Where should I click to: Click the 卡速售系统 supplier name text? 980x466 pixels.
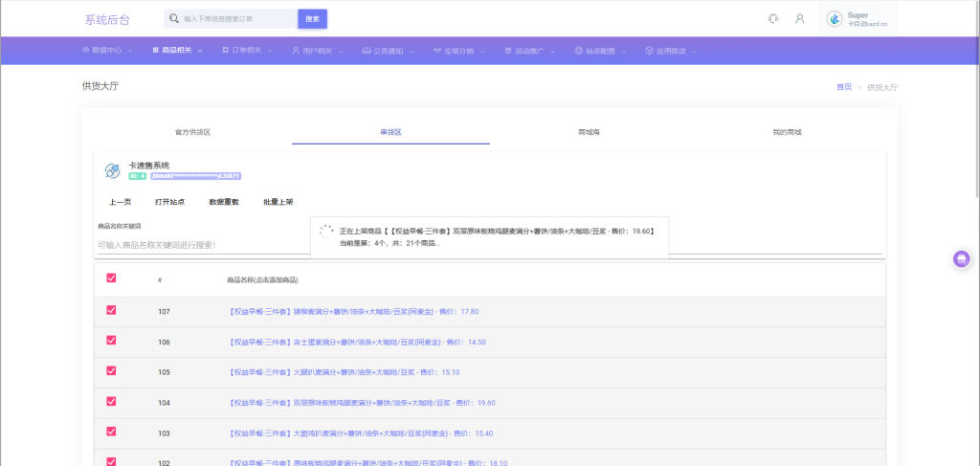pos(148,166)
